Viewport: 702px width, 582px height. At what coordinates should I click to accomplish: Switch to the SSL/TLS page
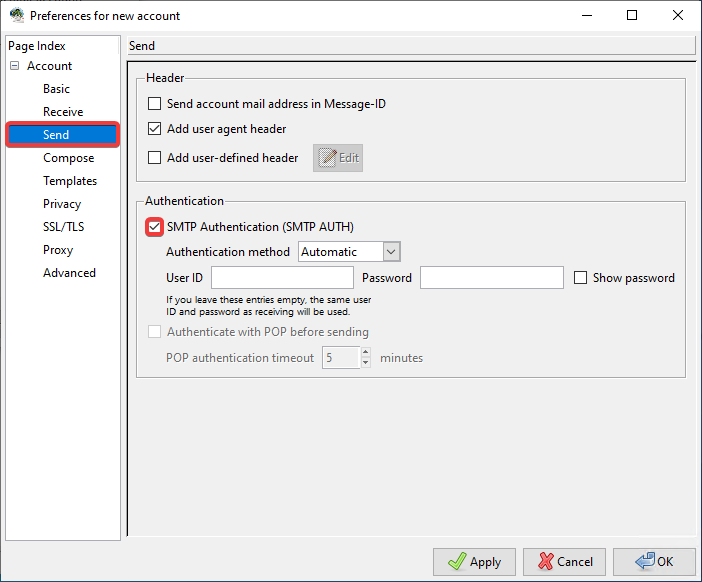64,227
